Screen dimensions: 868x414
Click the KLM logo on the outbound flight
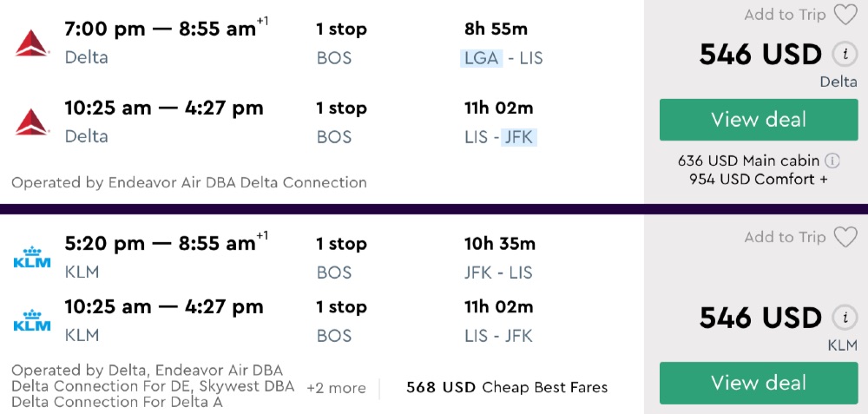[32, 258]
